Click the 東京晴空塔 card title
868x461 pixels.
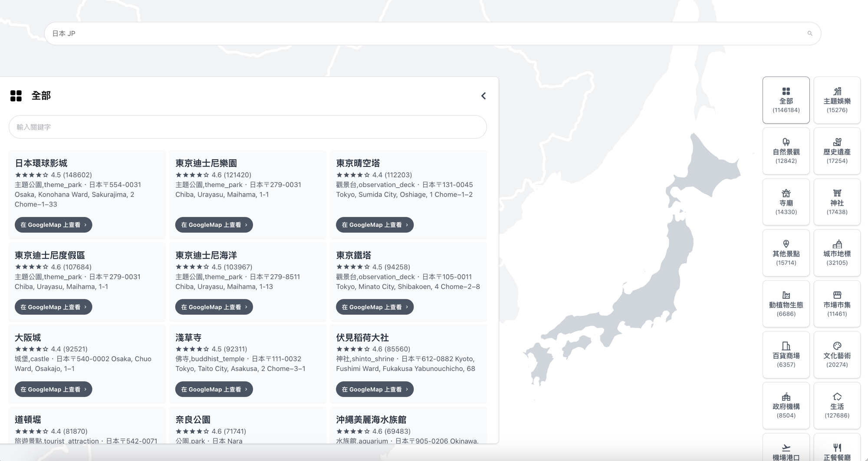(x=358, y=163)
